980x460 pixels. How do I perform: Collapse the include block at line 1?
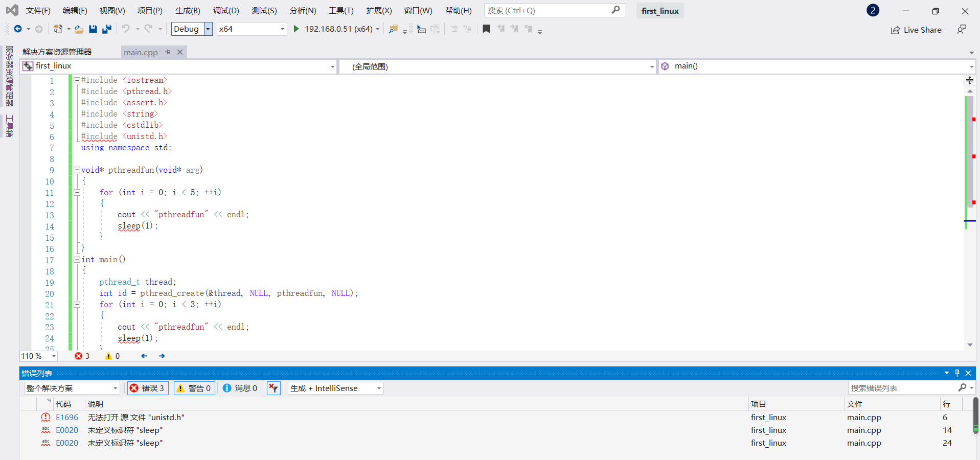click(x=77, y=80)
